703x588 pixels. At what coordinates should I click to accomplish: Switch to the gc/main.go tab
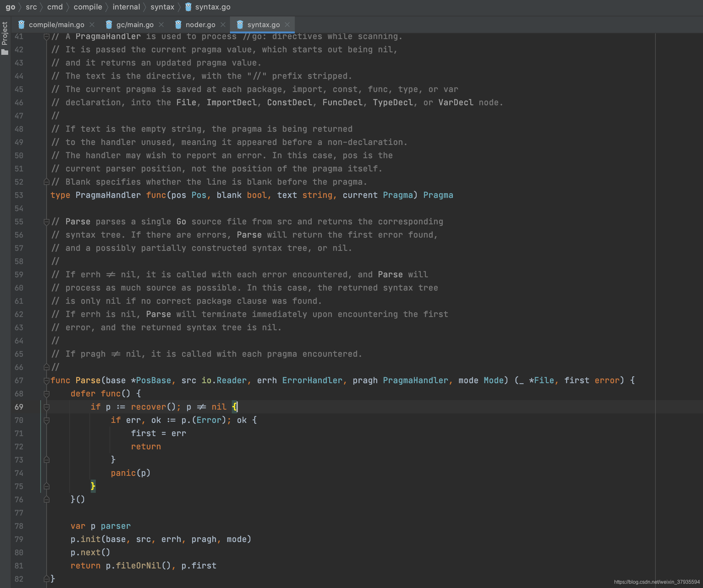click(134, 25)
